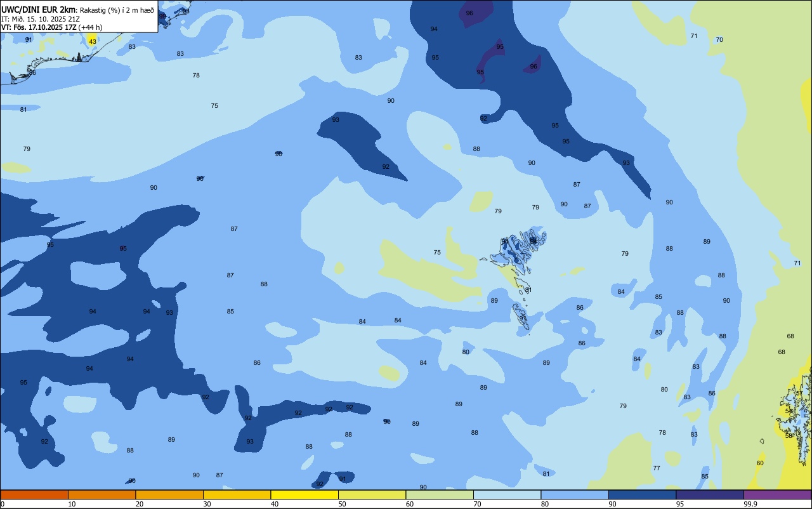
Task: Click the 30–40 legend color segment
Action: [237, 494]
